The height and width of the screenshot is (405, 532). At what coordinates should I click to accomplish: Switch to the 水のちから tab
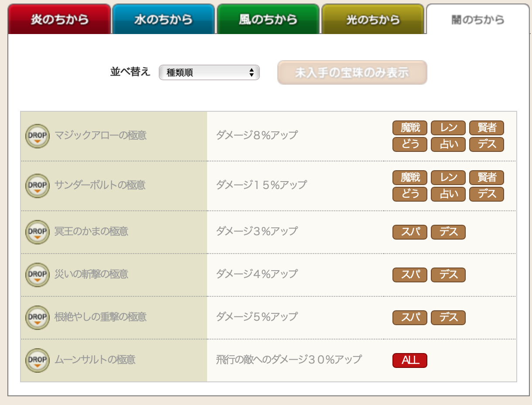pyautogui.click(x=164, y=19)
